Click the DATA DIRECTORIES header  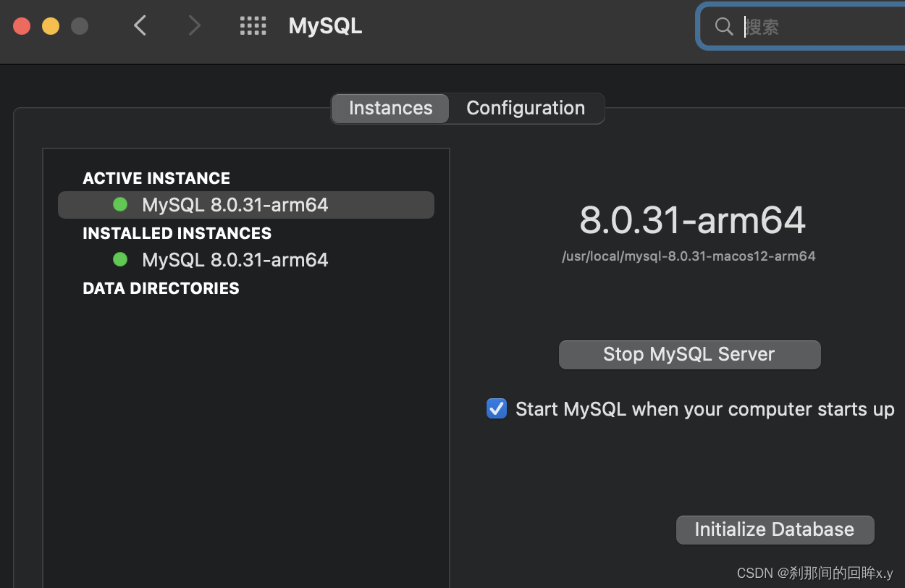coord(161,288)
